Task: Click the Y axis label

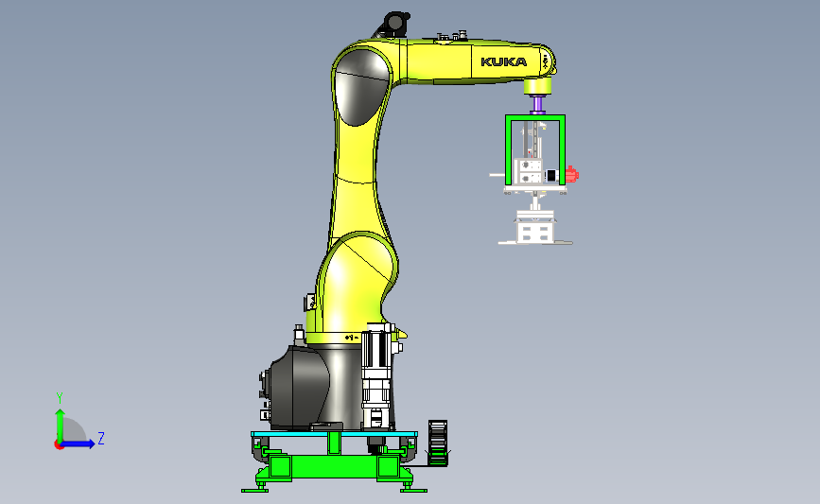Action: [60, 398]
